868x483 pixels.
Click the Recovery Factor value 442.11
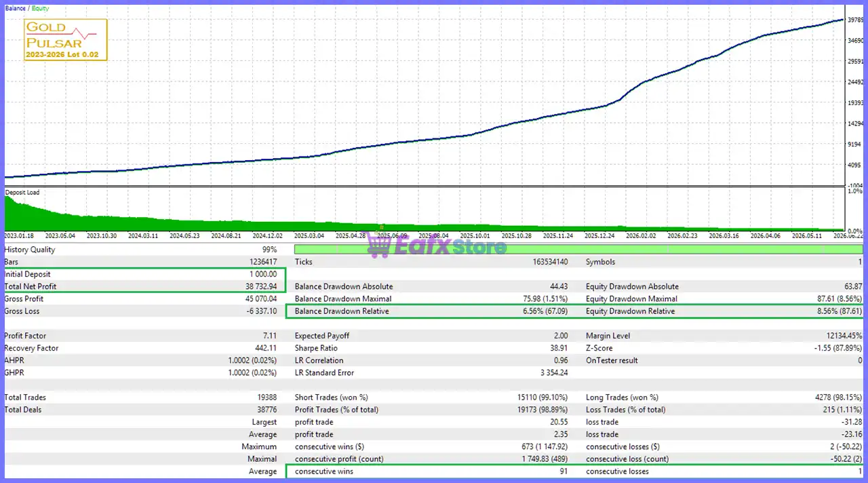(x=264, y=348)
